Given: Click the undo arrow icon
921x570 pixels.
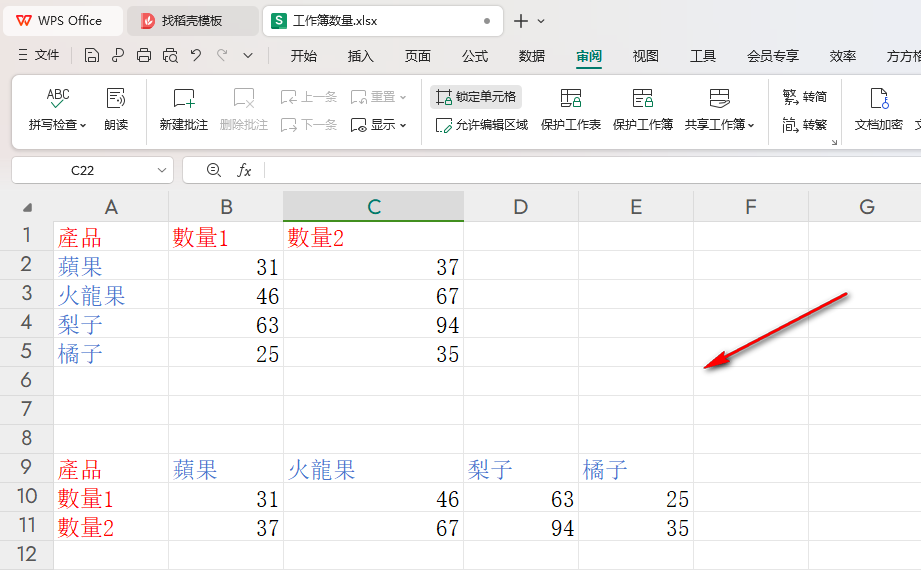Looking at the screenshot, I should coord(196,55).
